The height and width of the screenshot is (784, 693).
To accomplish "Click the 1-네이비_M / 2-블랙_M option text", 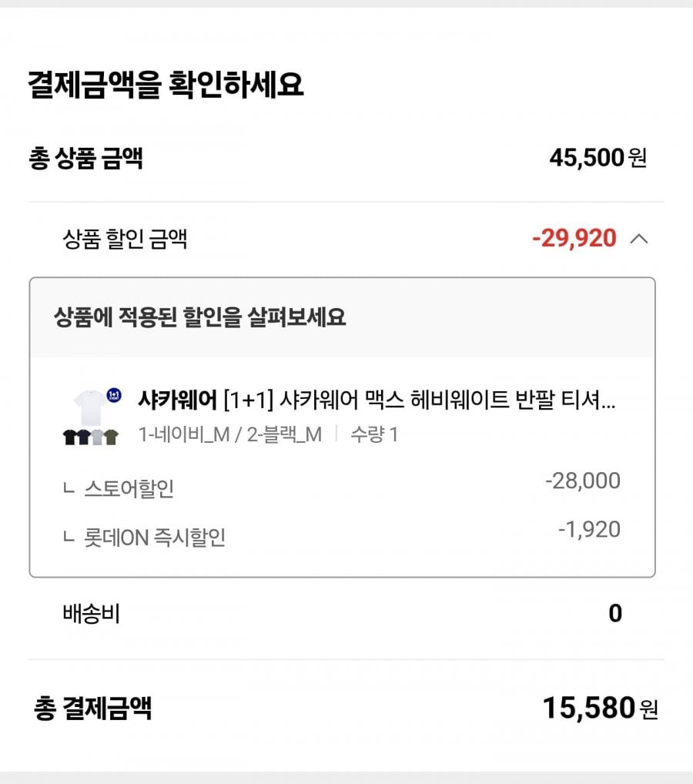I will [x=230, y=434].
